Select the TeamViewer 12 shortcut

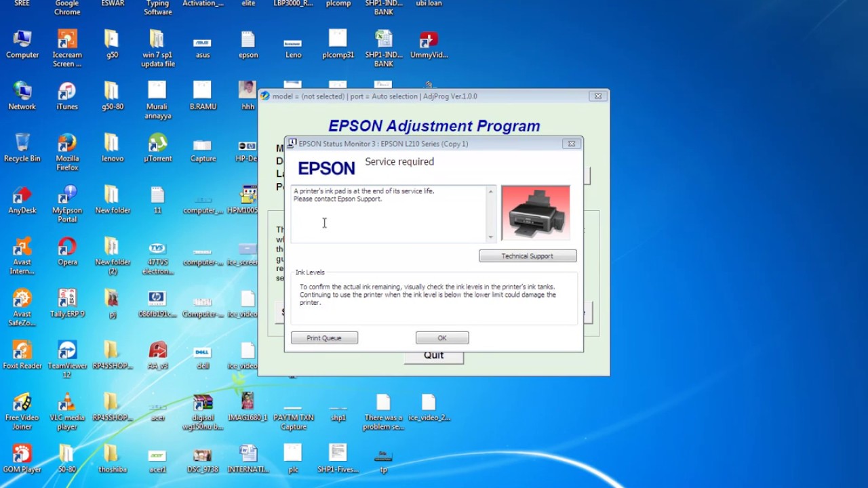point(67,359)
